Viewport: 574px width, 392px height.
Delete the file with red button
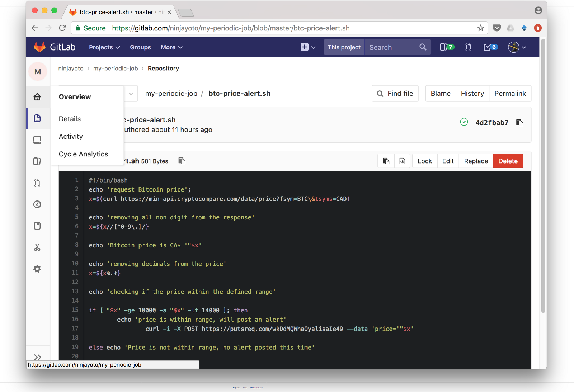coord(508,161)
